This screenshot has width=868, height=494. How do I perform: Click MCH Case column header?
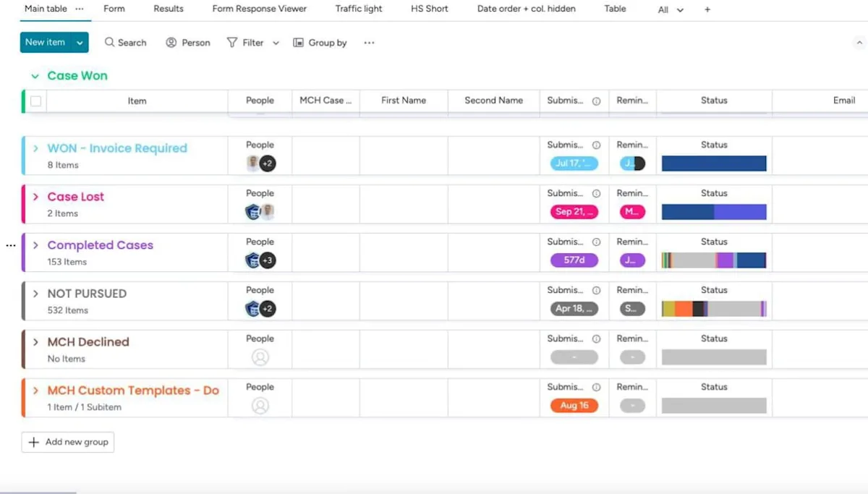coord(325,101)
